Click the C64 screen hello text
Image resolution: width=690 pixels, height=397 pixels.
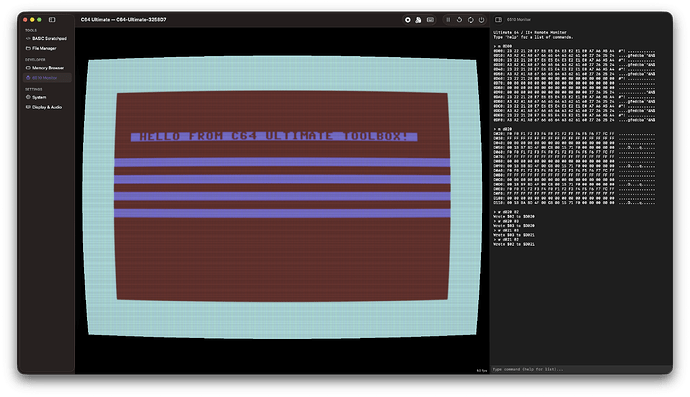(x=274, y=136)
